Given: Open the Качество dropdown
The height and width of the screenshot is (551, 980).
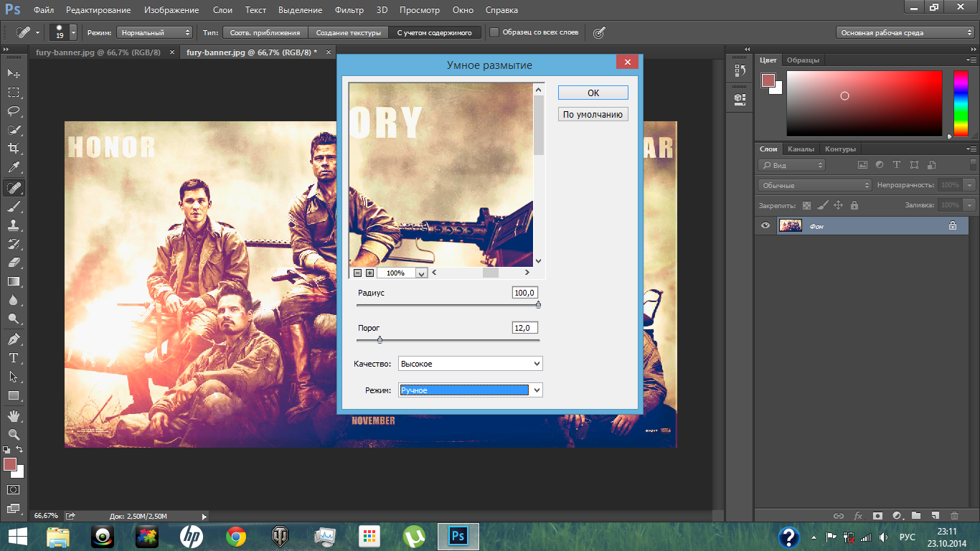Looking at the screenshot, I should (x=470, y=364).
